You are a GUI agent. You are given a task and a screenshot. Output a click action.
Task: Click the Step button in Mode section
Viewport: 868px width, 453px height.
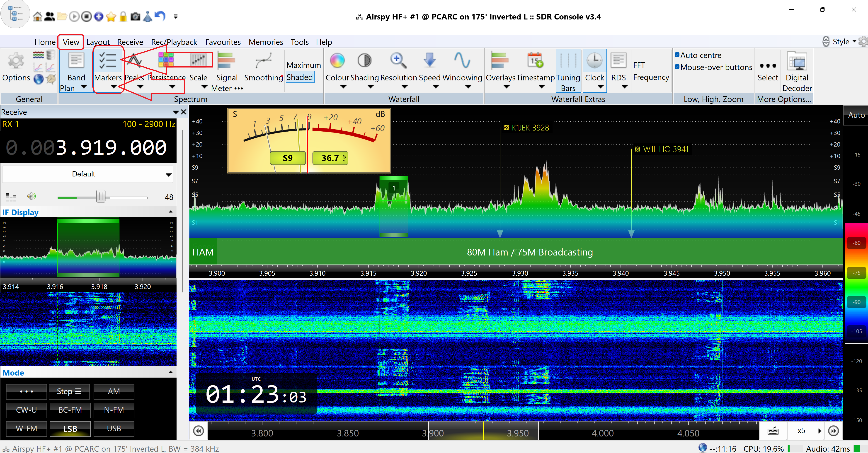tap(69, 391)
